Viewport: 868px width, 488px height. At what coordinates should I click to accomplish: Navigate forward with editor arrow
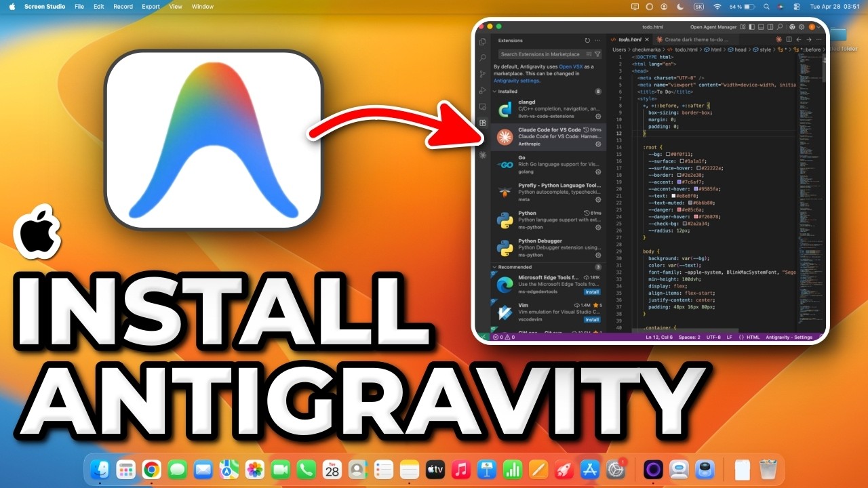point(808,39)
